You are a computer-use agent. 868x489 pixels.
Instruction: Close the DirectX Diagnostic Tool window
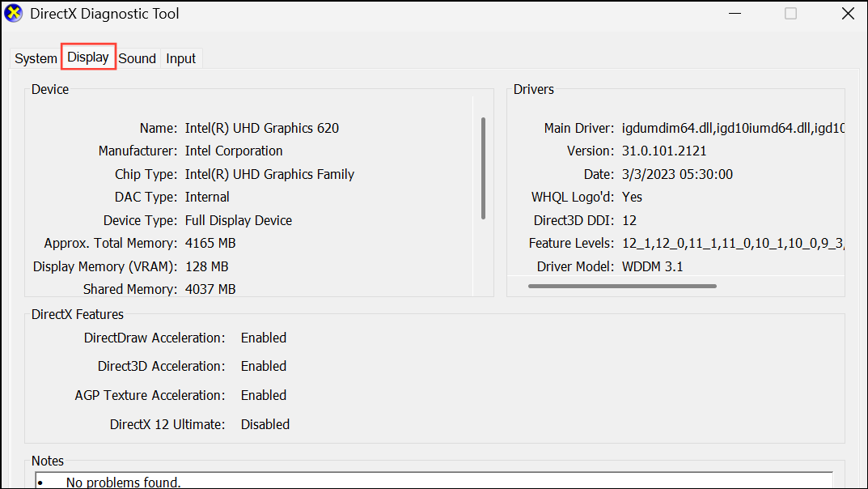pyautogui.click(x=848, y=14)
